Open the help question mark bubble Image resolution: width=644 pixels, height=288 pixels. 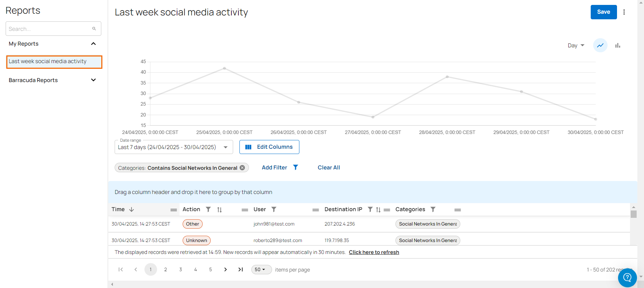[627, 278]
